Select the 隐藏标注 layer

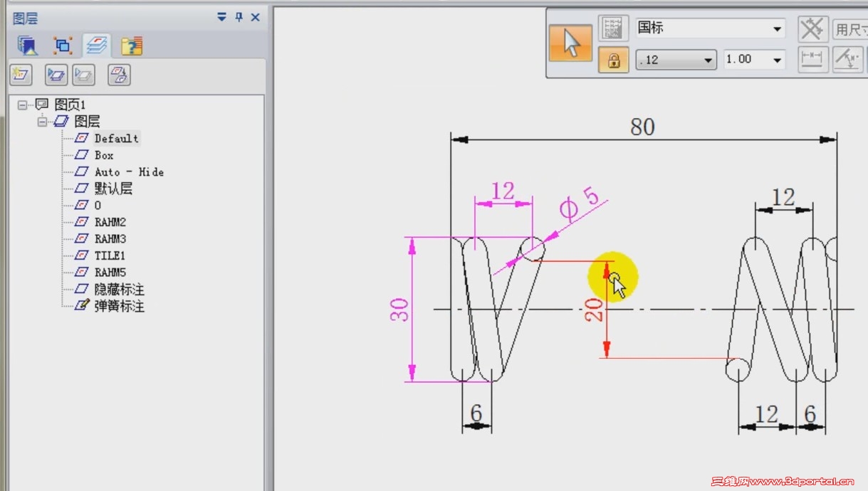120,290
